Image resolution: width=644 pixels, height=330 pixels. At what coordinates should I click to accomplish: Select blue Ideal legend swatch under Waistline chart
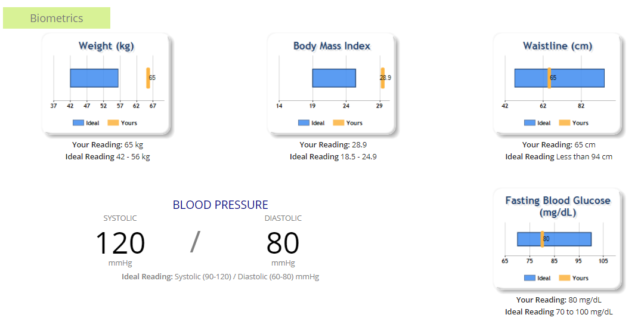(x=530, y=123)
